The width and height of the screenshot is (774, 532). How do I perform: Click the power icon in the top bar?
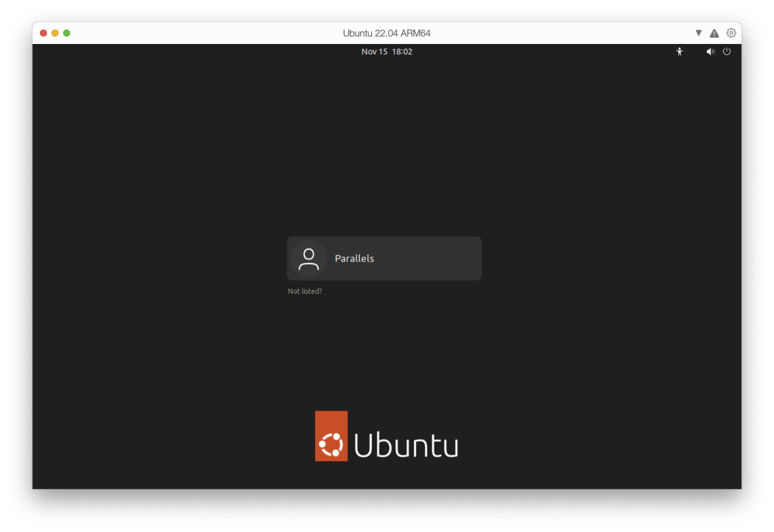(x=727, y=51)
